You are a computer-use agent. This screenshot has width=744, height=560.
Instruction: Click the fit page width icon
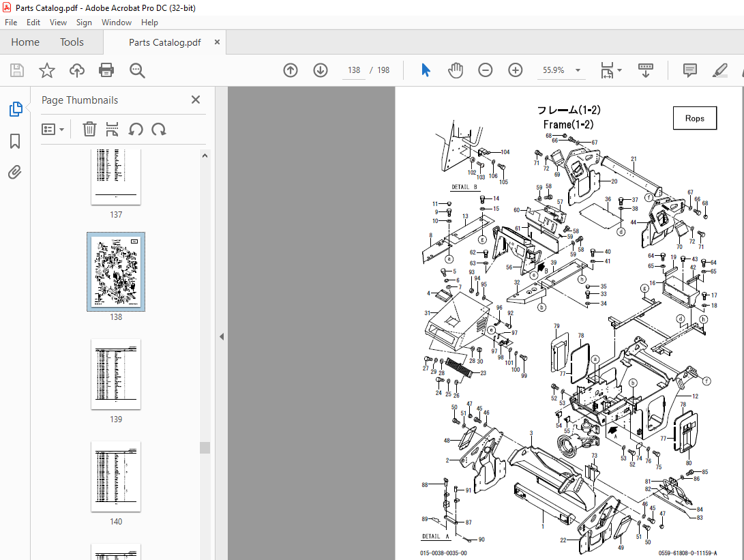pyautogui.click(x=608, y=70)
